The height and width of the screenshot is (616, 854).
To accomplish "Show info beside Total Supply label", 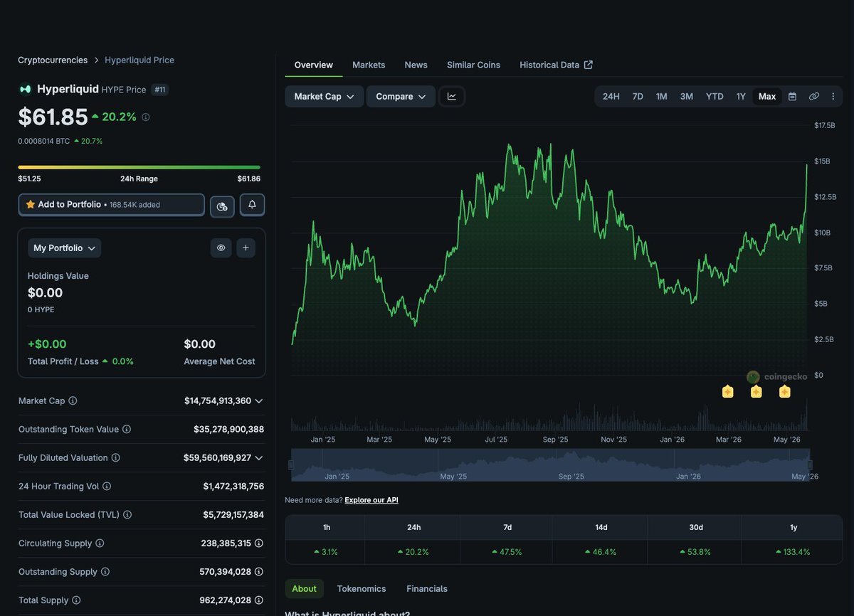I will [x=76, y=600].
